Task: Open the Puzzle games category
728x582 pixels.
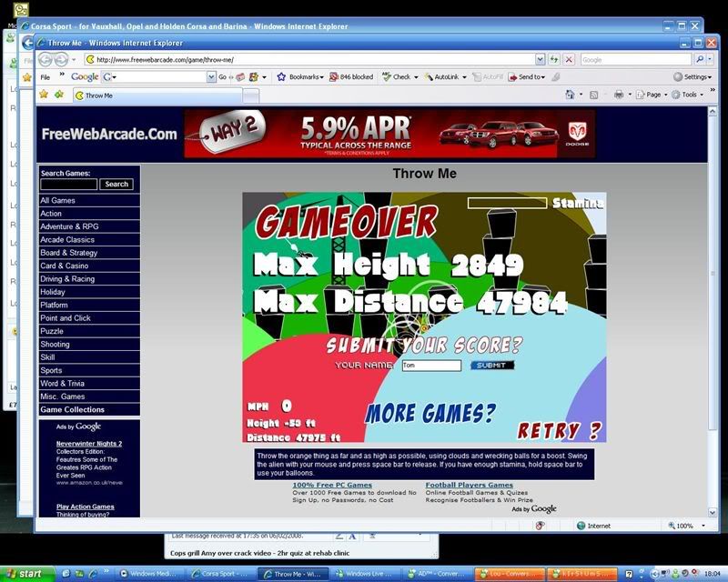Action: point(52,332)
